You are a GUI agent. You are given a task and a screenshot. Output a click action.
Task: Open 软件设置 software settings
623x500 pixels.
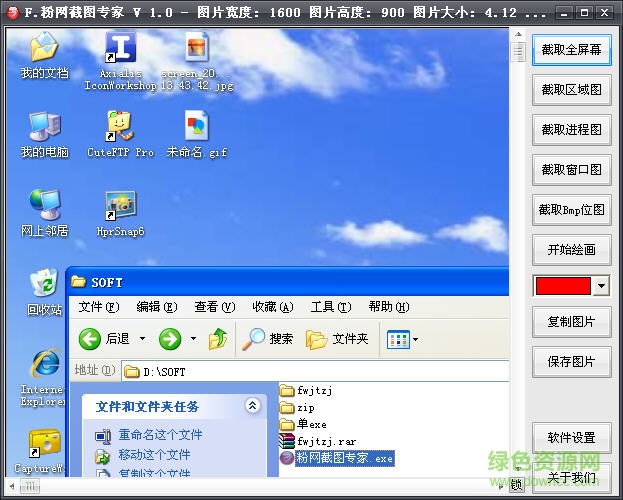571,438
